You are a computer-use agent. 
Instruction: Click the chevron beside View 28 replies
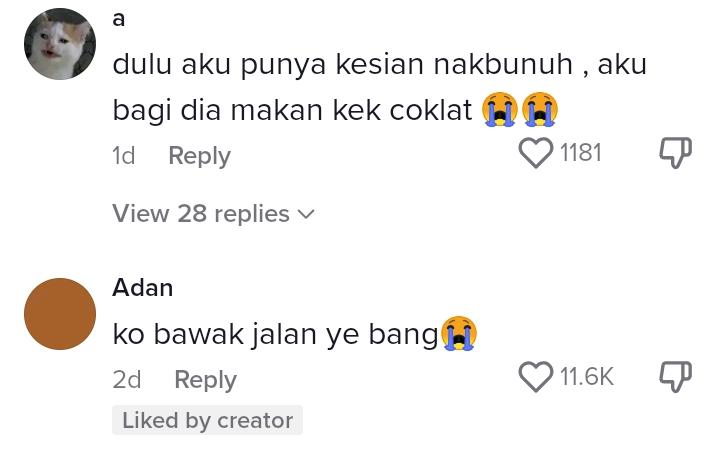(x=306, y=214)
